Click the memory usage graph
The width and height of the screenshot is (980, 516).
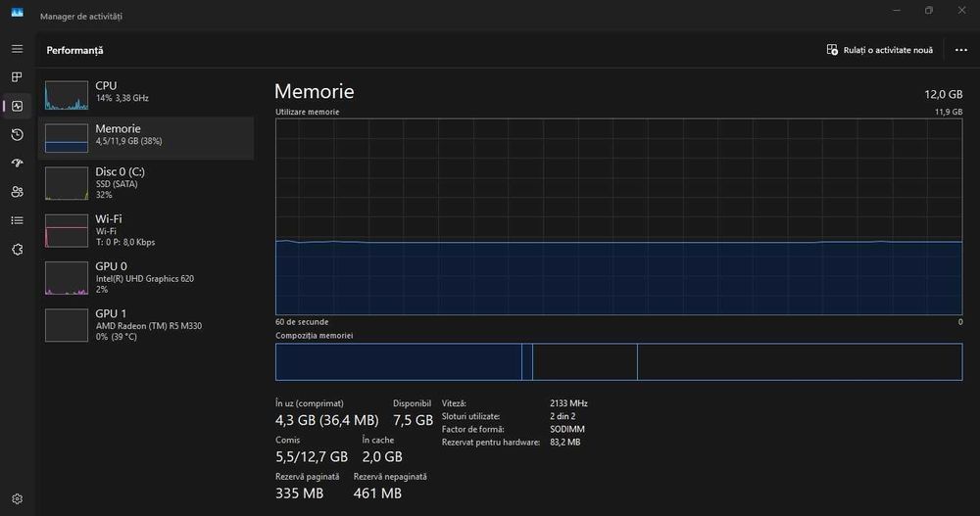click(x=618, y=216)
